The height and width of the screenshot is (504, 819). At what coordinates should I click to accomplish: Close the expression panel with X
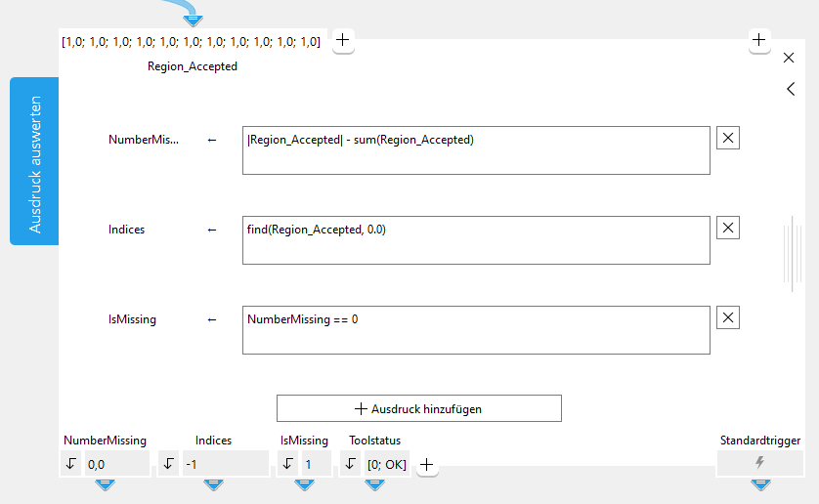tap(789, 58)
